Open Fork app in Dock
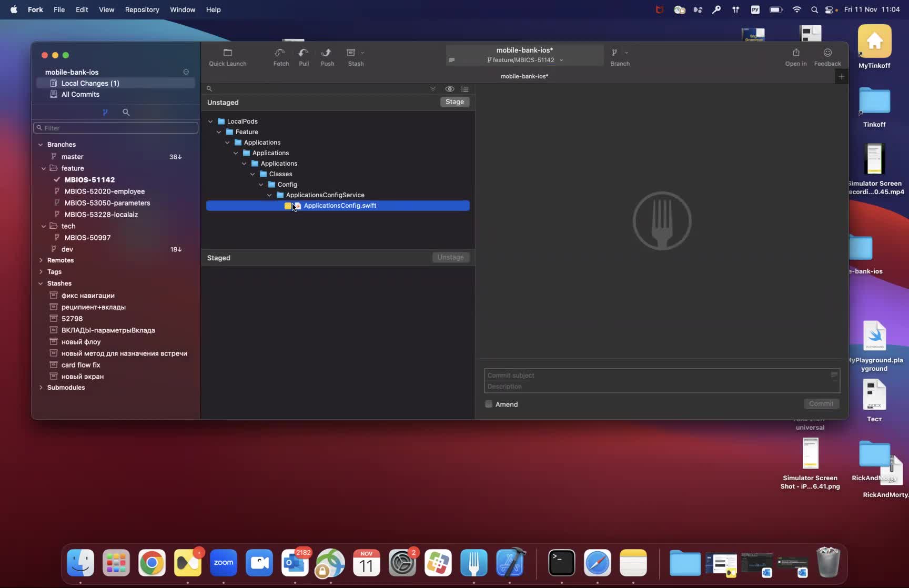The image size is (909, 588). [473, 563]
